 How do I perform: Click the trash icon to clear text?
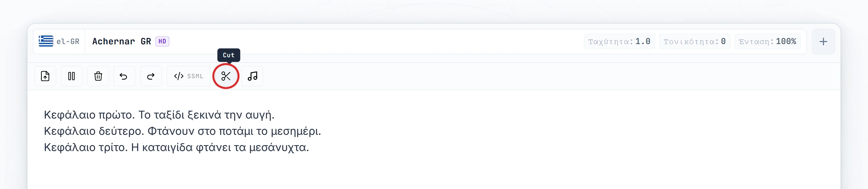pos(98,76)
